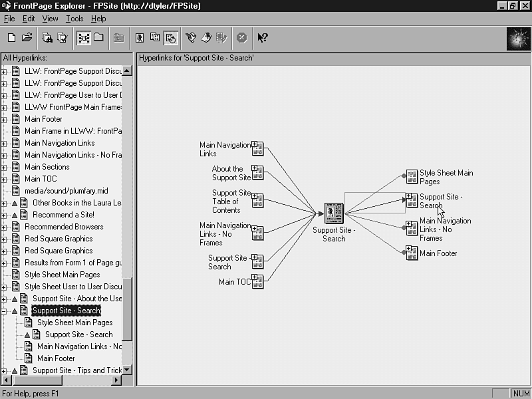Open the To Do List toolbar icon
Viewport: 532px width, 399px height.
[206, 38]
